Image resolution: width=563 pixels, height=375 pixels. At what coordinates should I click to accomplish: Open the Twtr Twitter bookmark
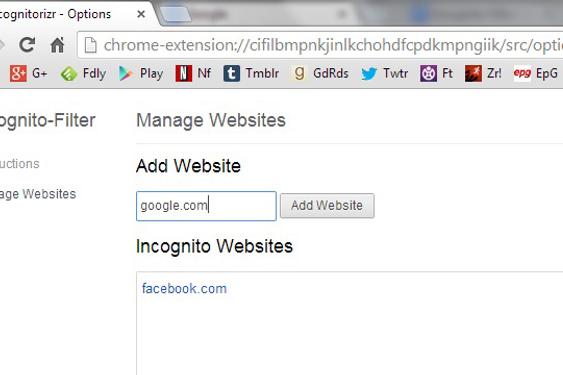click(x=385, y=74)
